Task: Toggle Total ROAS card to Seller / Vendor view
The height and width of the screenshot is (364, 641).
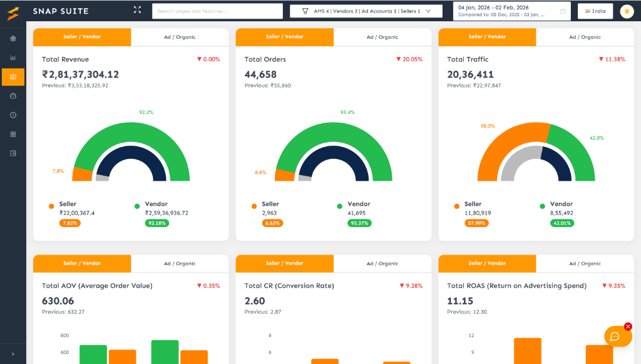Action: 487,263
